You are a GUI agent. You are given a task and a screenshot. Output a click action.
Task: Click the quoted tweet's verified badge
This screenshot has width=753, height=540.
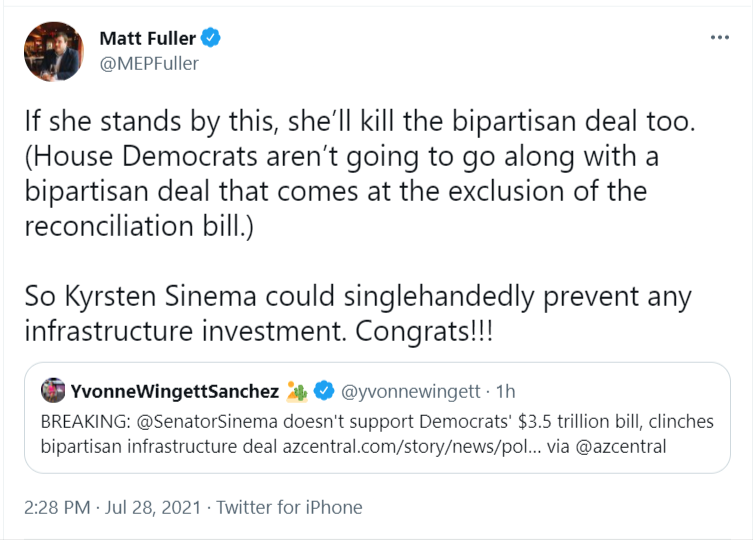pos(325,390)
